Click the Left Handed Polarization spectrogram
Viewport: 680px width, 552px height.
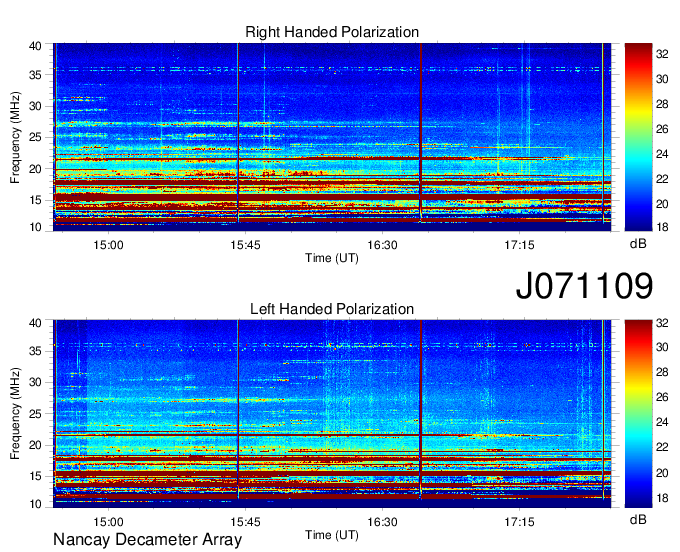(x=332, y=414)
